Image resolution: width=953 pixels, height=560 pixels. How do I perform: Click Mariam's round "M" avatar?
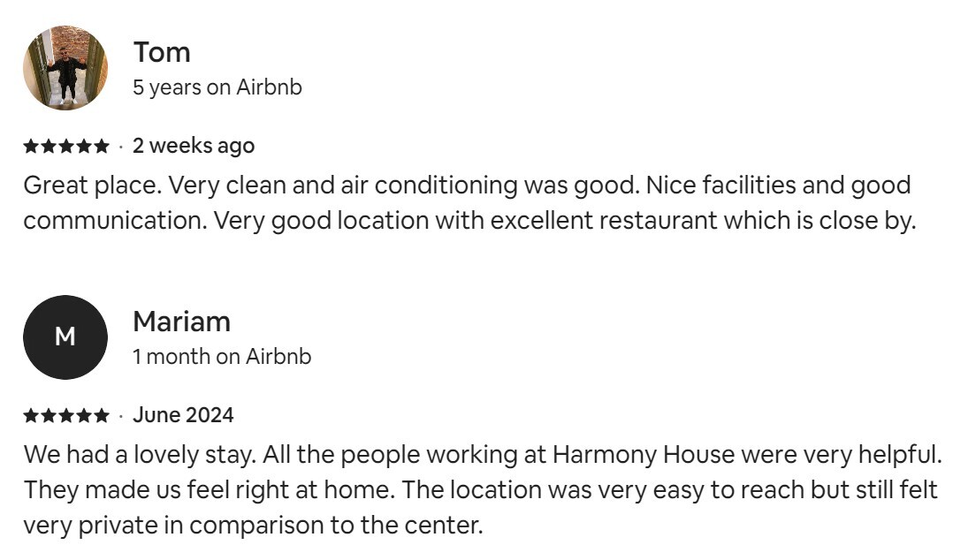tap(65, 337)
